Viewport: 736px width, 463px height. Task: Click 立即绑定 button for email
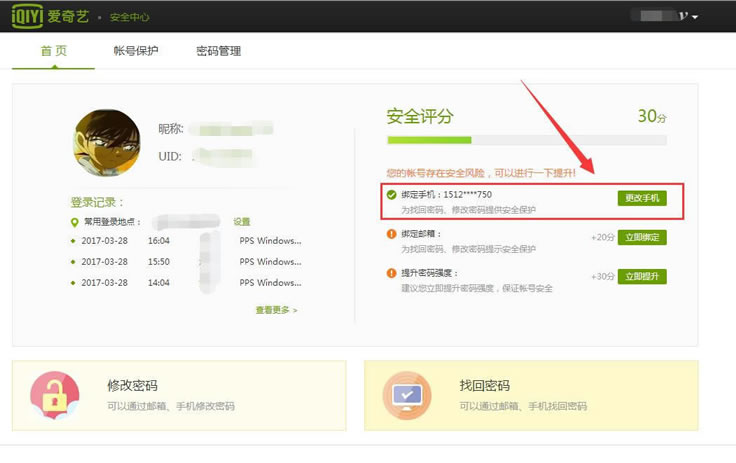click(x=642, y=237)
